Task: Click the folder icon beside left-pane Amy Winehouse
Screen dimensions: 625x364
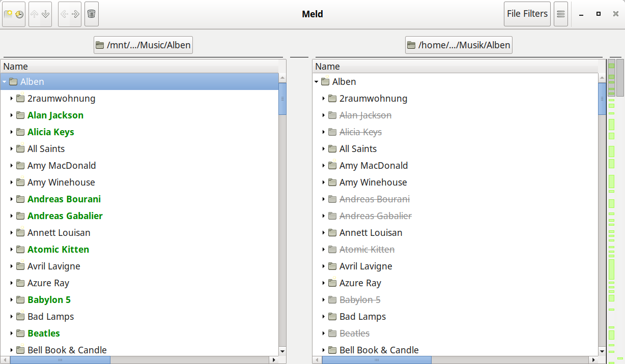Action: point(20,183)
